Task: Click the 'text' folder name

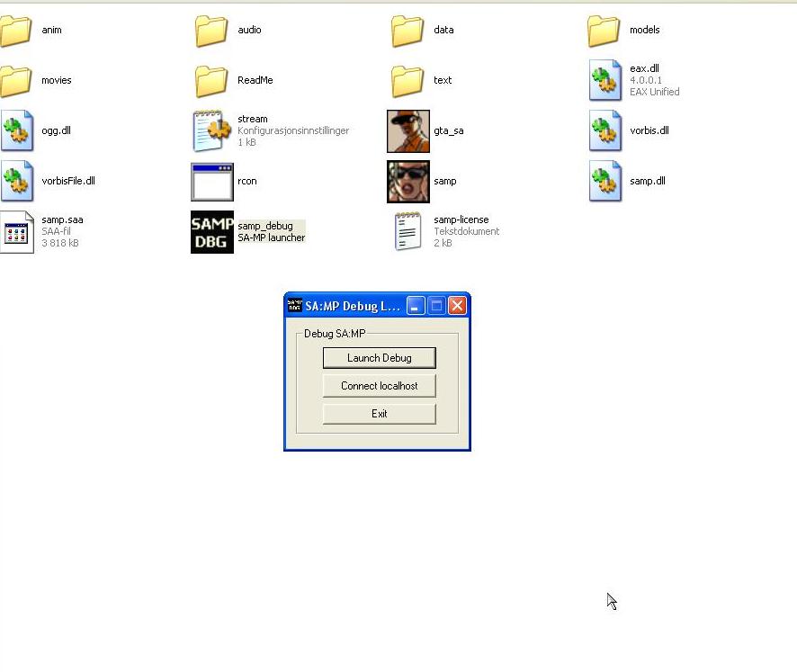Action: tap(443, 80)
